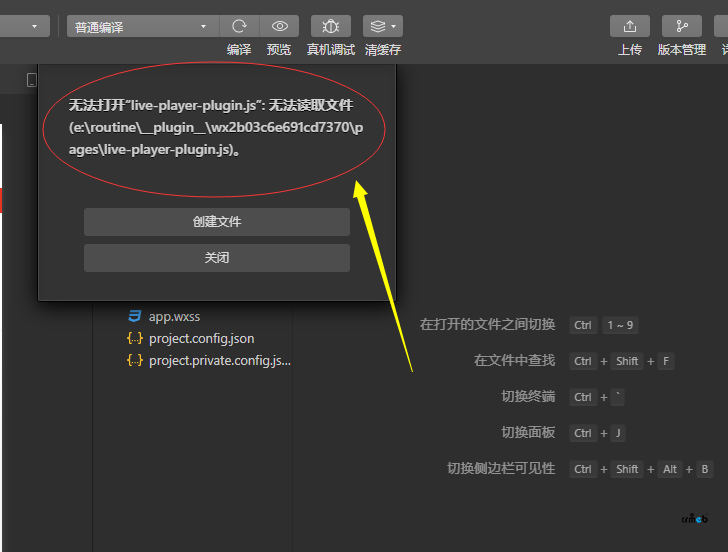Open real device debugging bug icon

click(x=331, y=26)
